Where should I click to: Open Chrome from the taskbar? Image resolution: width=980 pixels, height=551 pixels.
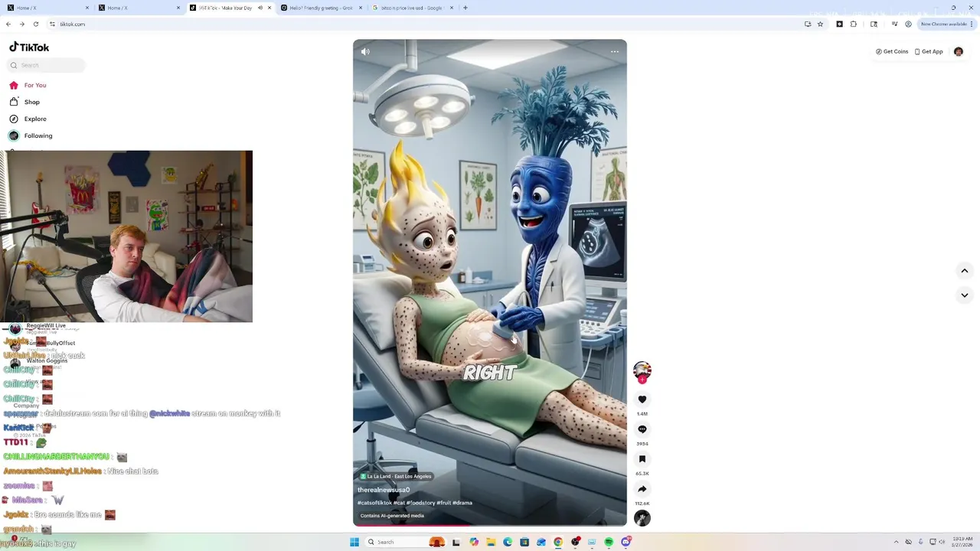tap(558, 542)
